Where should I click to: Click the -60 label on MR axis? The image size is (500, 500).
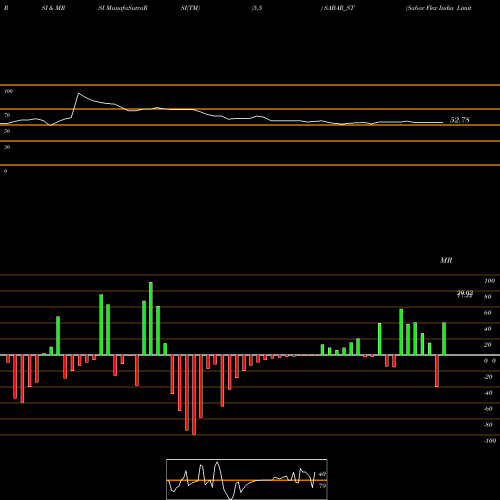click(488, 409)
